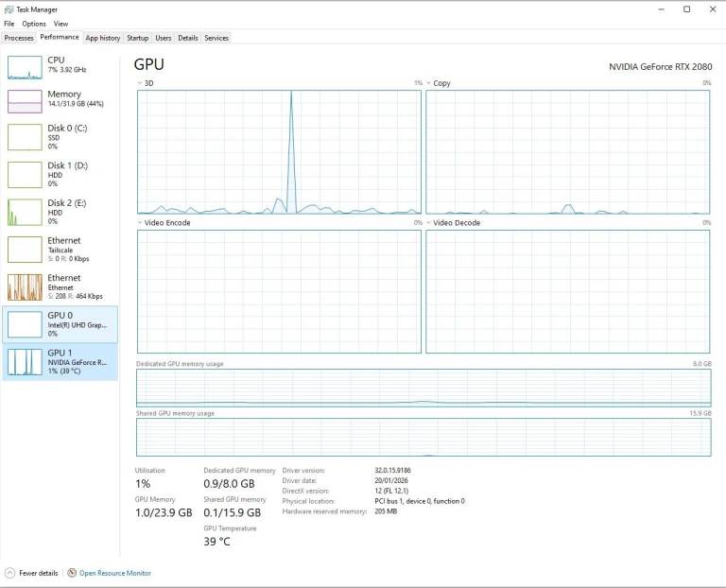This screenshot has width=726, height=588.
Task: Switch to the Startup tab
Action: (x=137, y=38)
